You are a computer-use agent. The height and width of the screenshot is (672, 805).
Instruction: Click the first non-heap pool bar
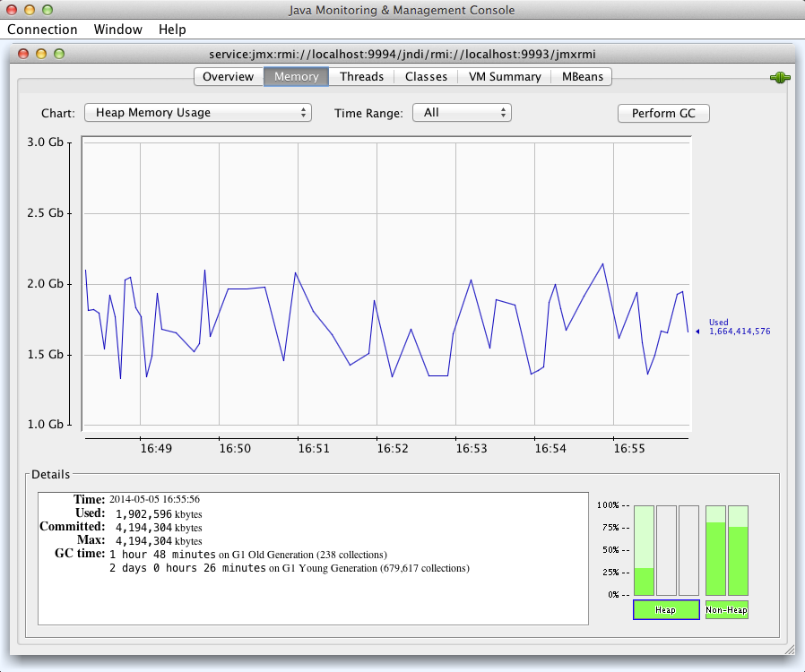click(715, 550)
